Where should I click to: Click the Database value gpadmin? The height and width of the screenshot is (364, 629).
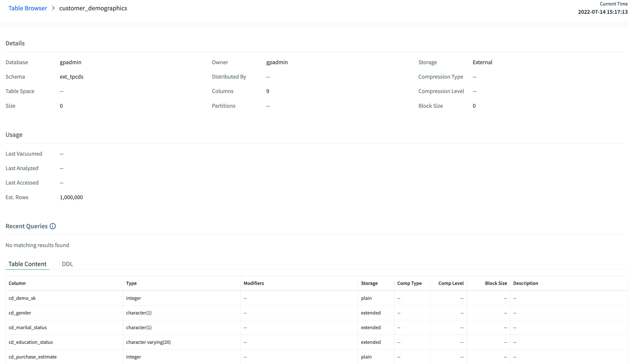[71, 62]
